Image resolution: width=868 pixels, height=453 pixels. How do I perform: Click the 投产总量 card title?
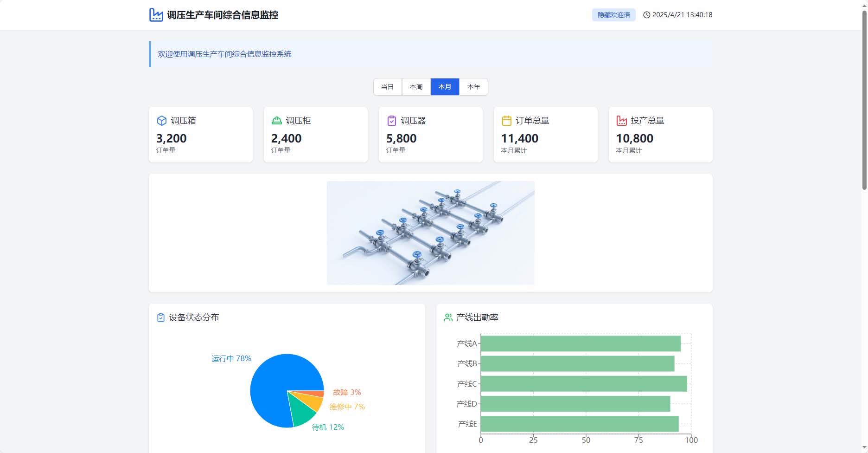[x=647, y=121]
